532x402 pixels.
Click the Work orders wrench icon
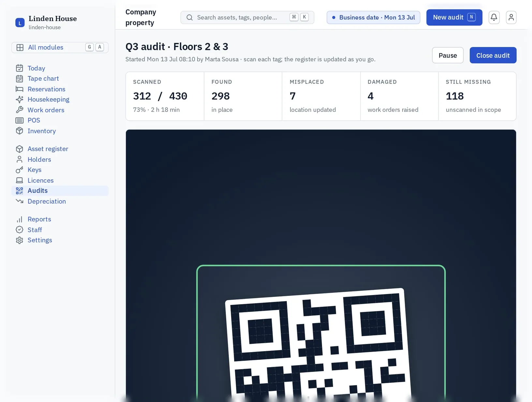point(20,110)
